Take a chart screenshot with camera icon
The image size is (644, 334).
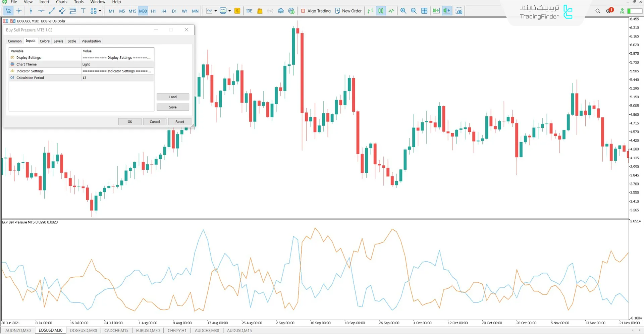(459, 11)
